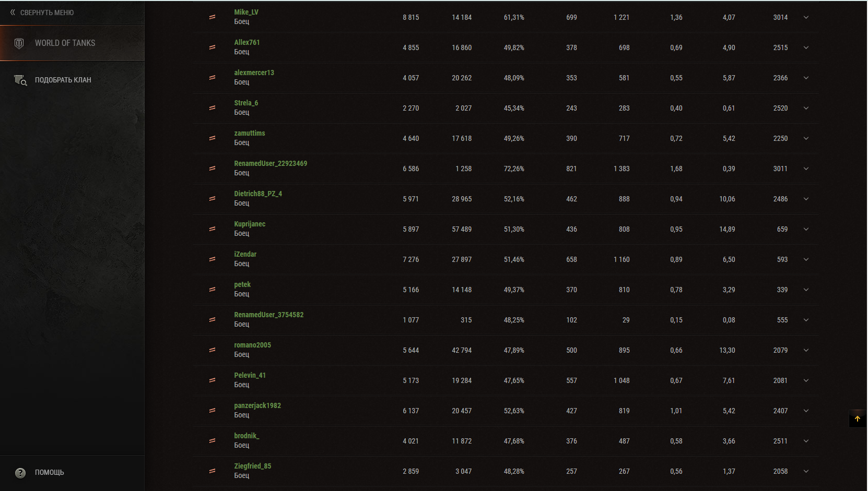Click the help question mark icon
This screenshot has width=868, height=491.
[20, 473]
